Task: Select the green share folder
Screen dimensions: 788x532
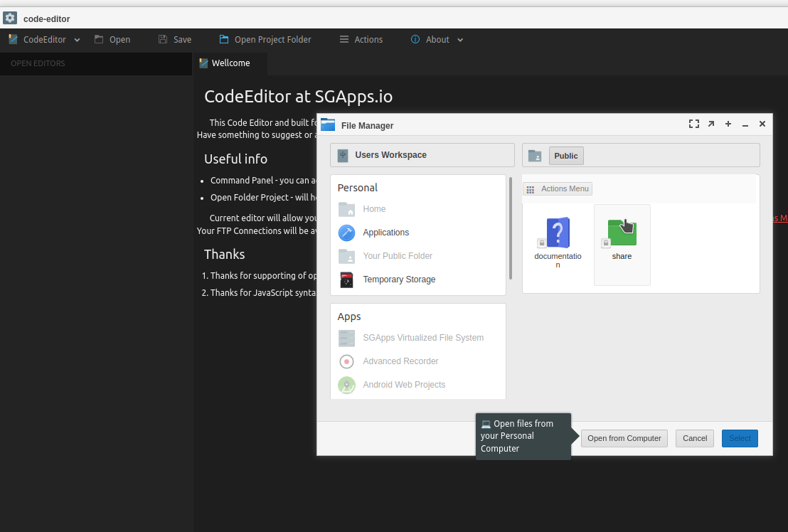Action: click(622, 244)
